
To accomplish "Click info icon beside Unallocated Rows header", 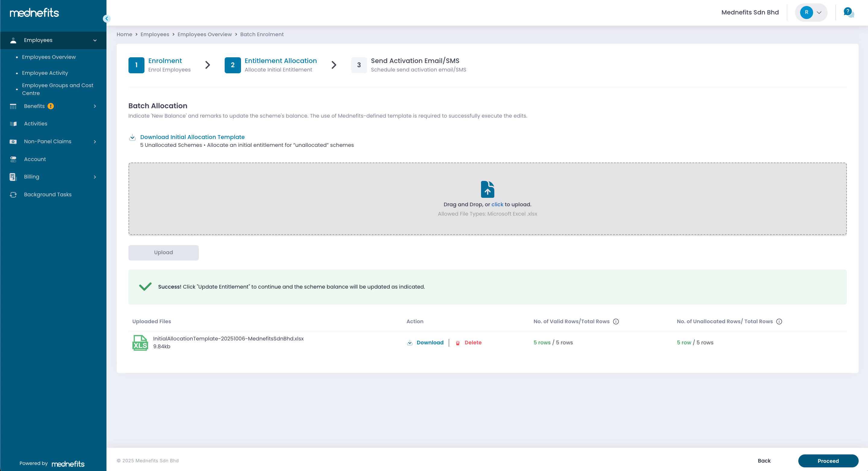I will pos(779,321).
